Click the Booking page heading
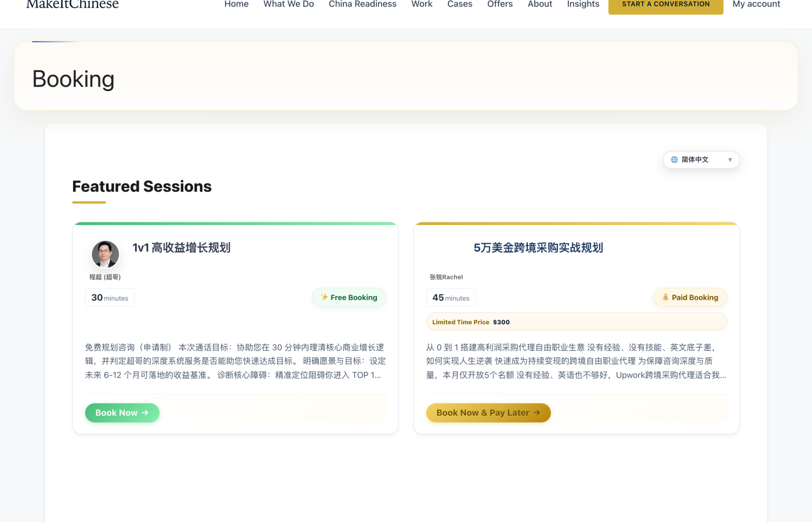 [x=74, y=79]
